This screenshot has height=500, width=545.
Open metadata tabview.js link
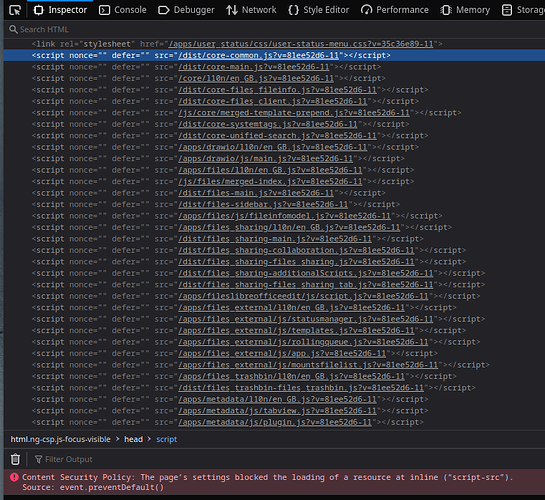(277, 411)
